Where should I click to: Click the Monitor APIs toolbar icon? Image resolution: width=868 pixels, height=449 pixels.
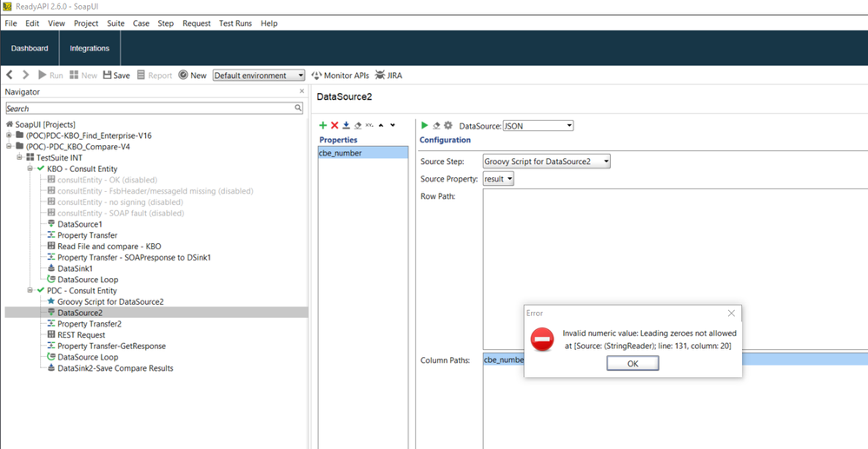[340, 76]
